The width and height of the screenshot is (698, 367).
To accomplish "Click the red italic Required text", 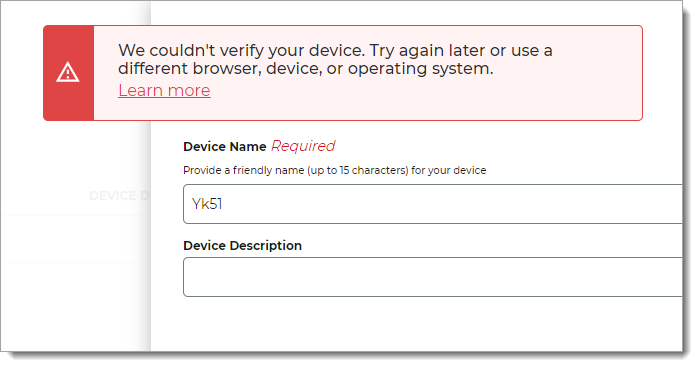I will (x=303, y=146).
